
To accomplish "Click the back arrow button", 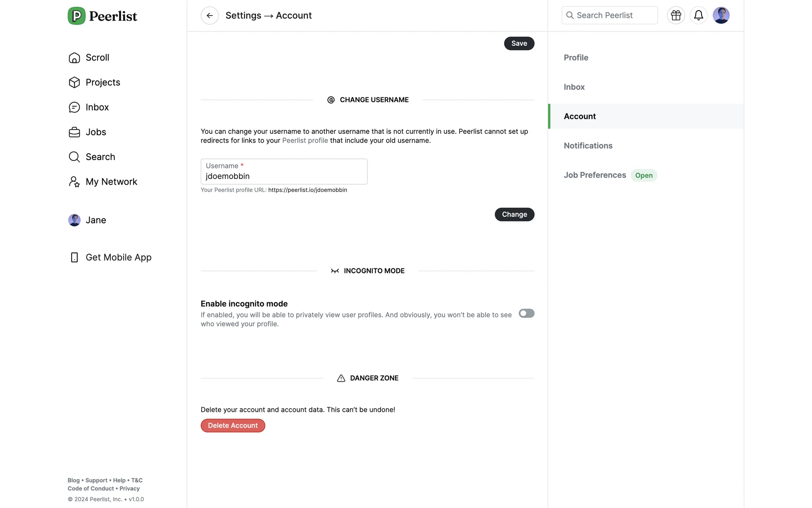I will coord(209,16).
